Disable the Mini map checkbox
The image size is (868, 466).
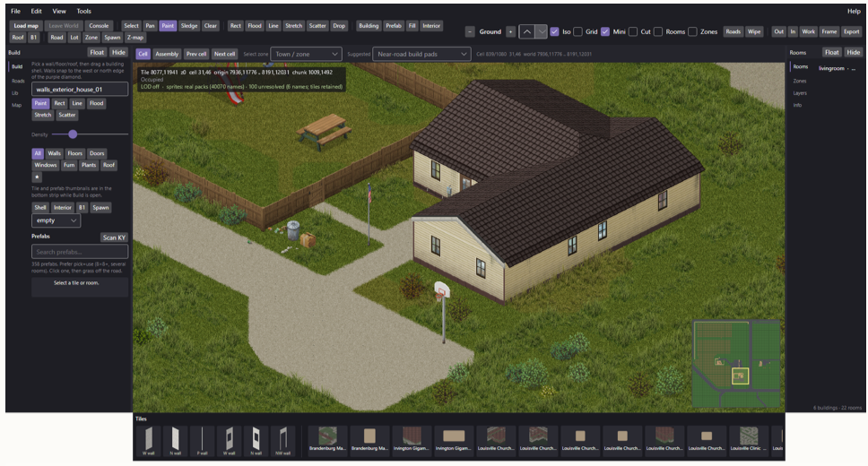click(605, 31)
